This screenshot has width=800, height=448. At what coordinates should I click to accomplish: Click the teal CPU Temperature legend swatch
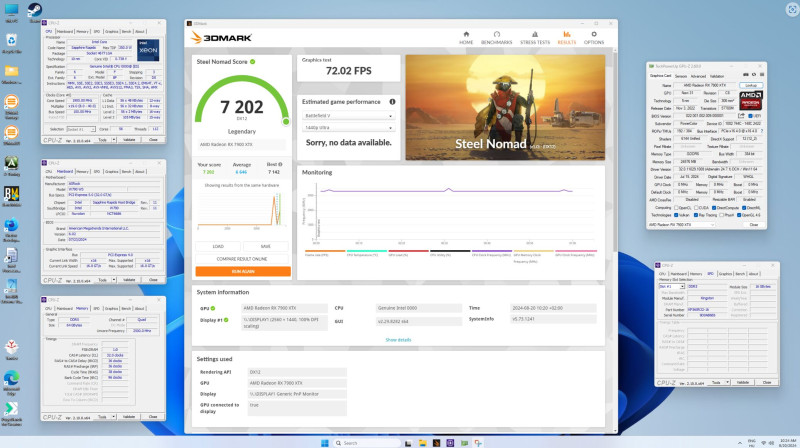367,251
